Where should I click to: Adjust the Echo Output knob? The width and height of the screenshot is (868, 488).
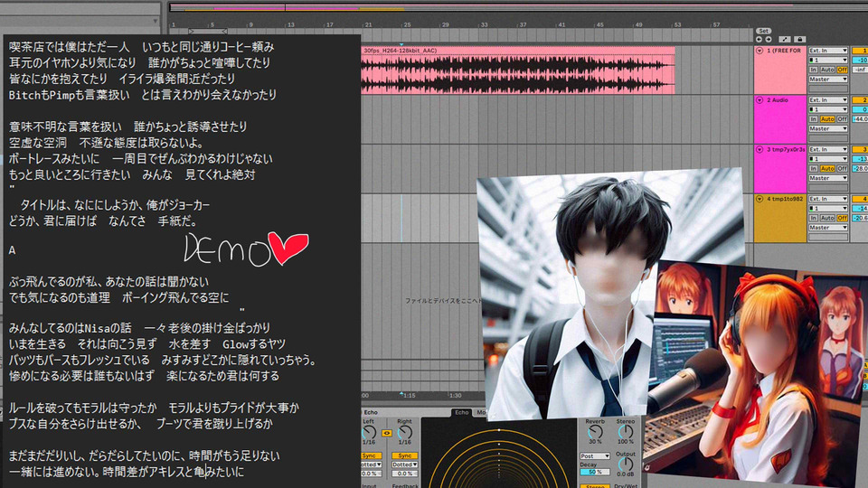tap(626, 465)
